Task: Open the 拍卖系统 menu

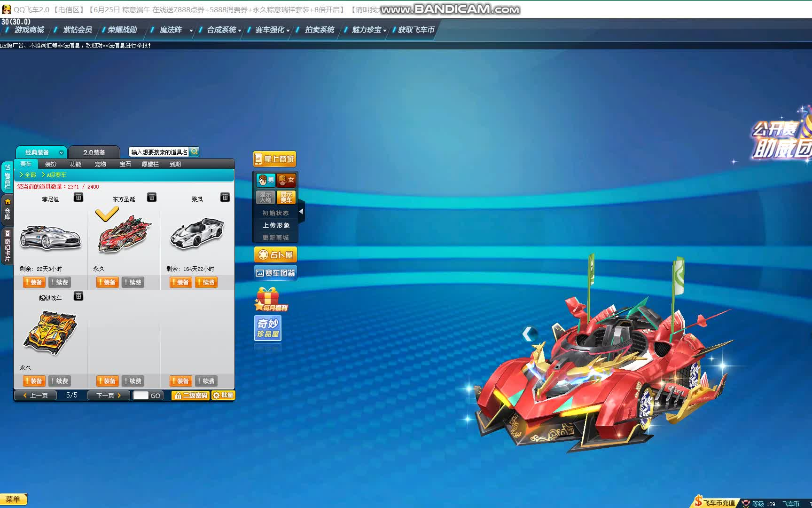Action: coord(320,30)
